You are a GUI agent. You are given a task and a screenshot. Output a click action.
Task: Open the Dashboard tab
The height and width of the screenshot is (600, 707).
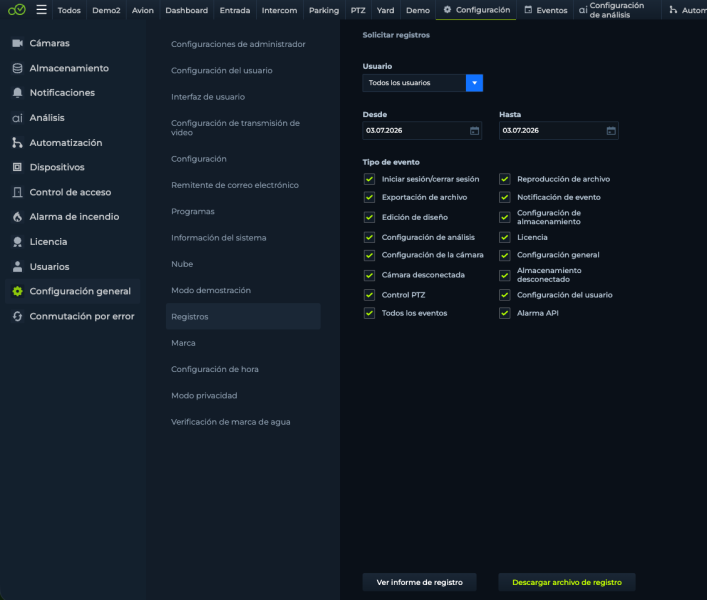(x=187, y=10)
